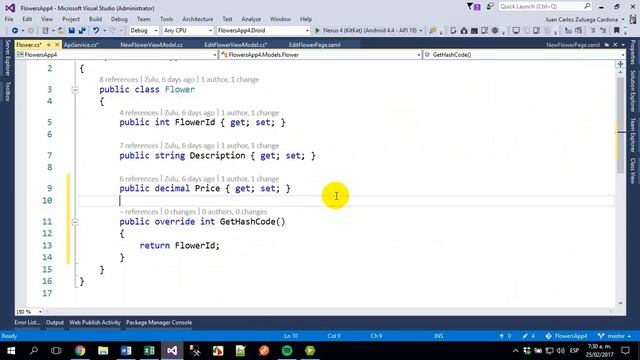This screenshot has width=640, height=360.
Task: Collapse the Flower class outline region
Action: [75, 90]
